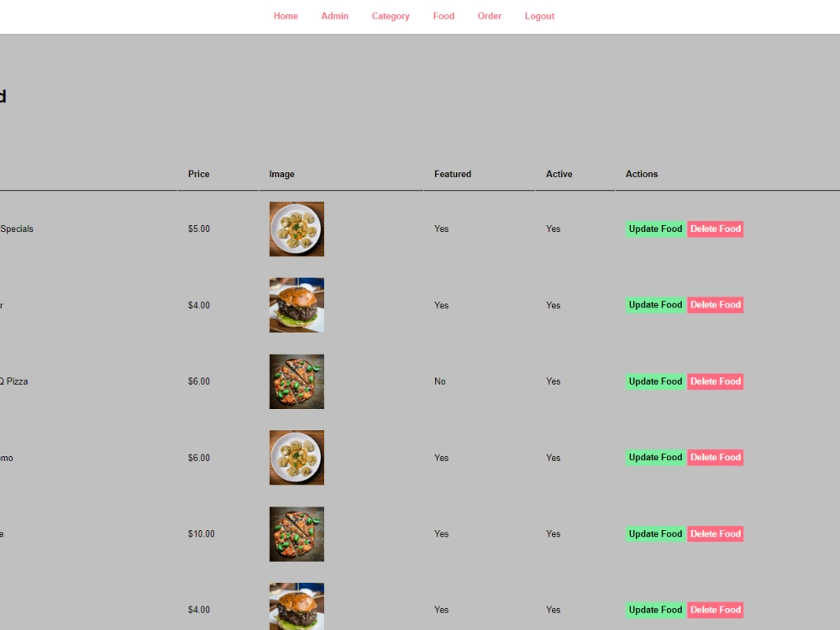
Task: Open the burger image in the bottom row
Action: pyautogui.click(x=297, y=606)
